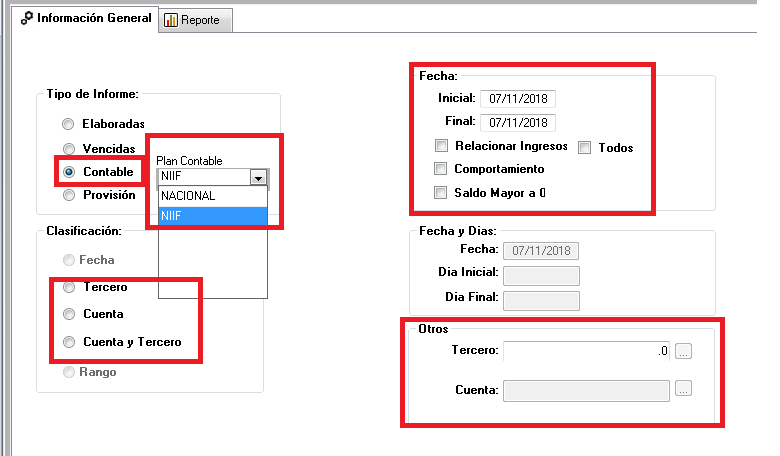Choose NIIF option in the list
The image size is (780, 456).
[213, 215]
